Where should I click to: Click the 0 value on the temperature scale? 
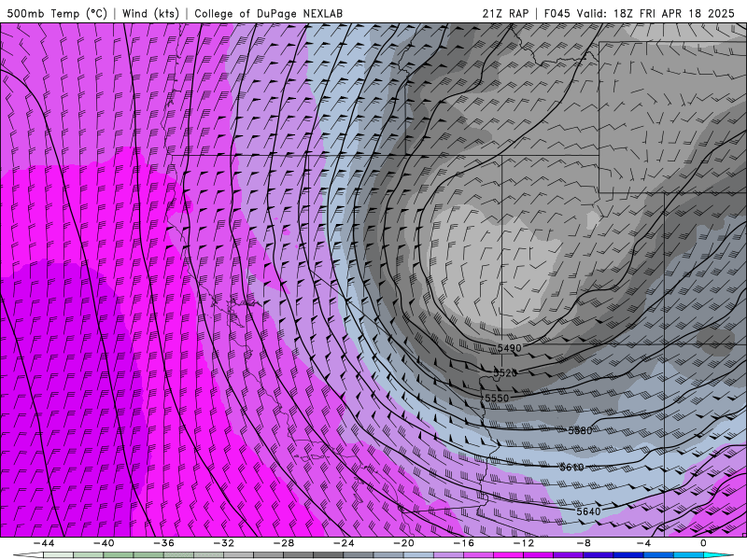[703, 543]
